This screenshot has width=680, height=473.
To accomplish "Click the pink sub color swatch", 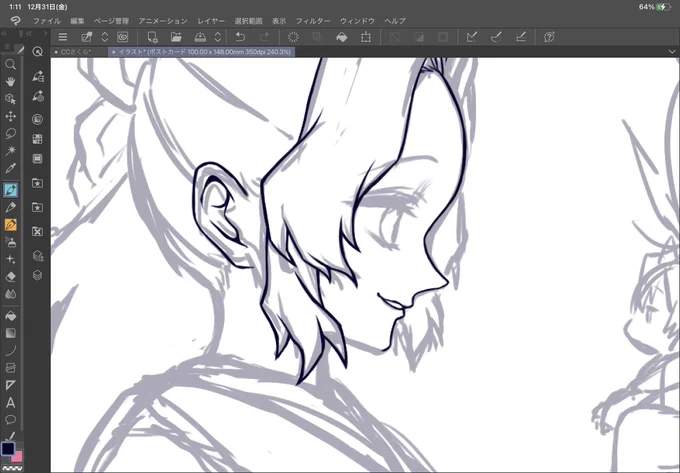I will pyautogui.click(x=18, y=457).
